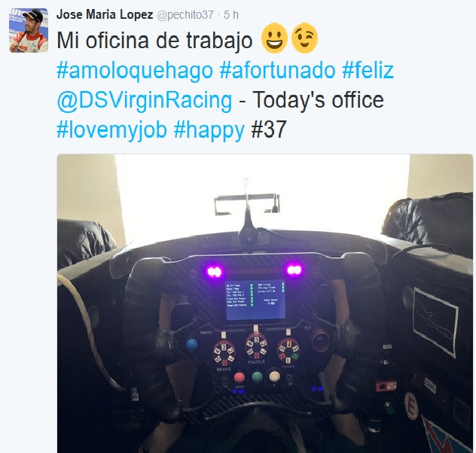Screen dimensions: 476x453
Task: Open the 5 h tweet timestamp
Action: coord(231,15)
